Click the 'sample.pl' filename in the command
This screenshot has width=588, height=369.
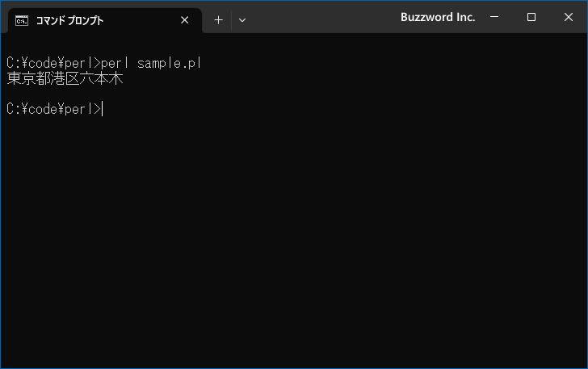[x=170, y=63]
